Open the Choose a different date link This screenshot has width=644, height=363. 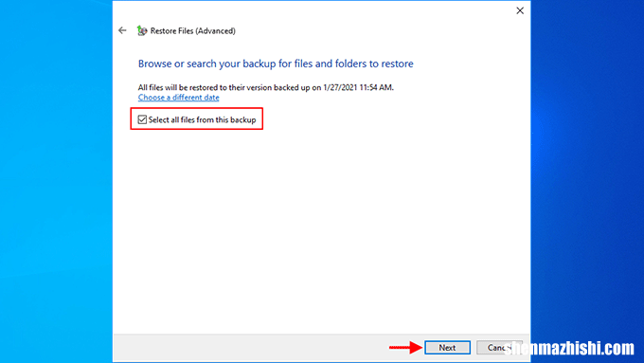[x=179, y=98]
